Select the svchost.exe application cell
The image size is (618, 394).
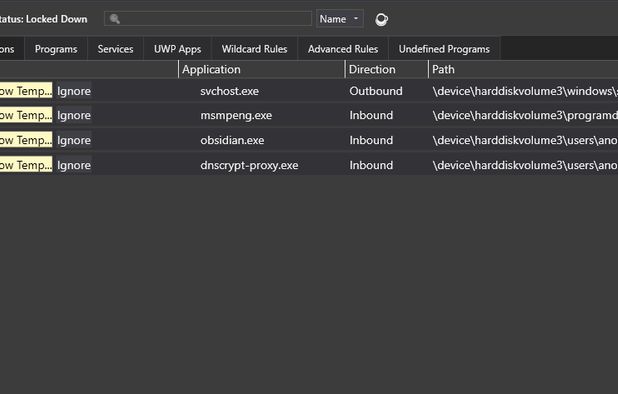[229, 91]
